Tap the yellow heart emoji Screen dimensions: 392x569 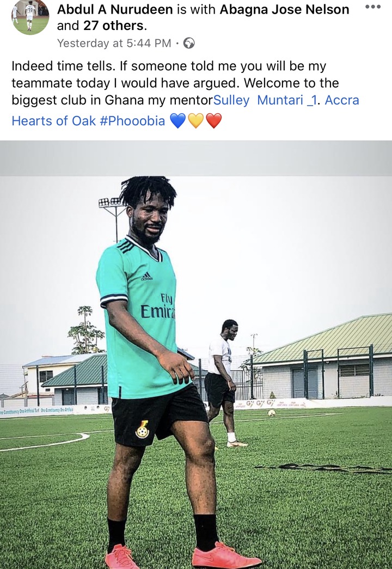195,120
